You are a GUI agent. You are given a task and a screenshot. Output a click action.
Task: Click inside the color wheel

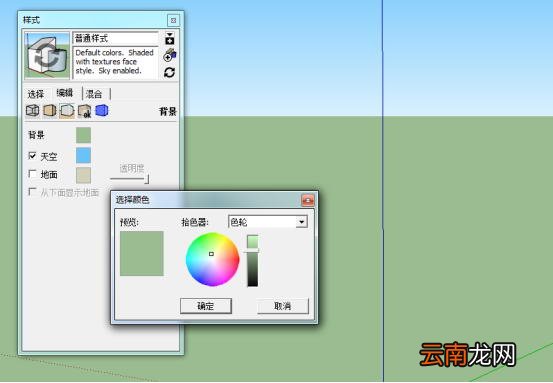point(213,259)
